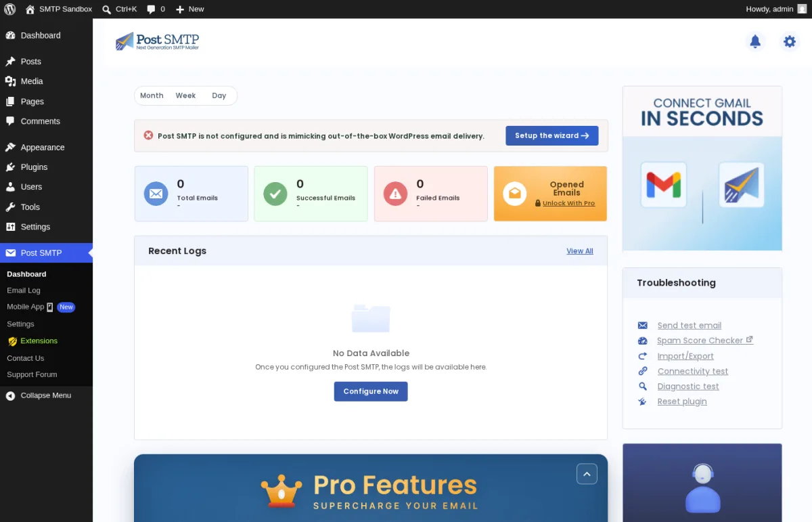The image size is (812, 522).
Task: Open Post SMTP Dashboard submenu item
Action: [26, 274]
